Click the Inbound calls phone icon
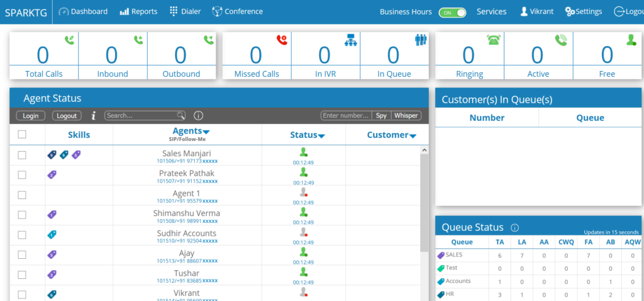This screenshot has height=301, width=644. tap(138, 40)
